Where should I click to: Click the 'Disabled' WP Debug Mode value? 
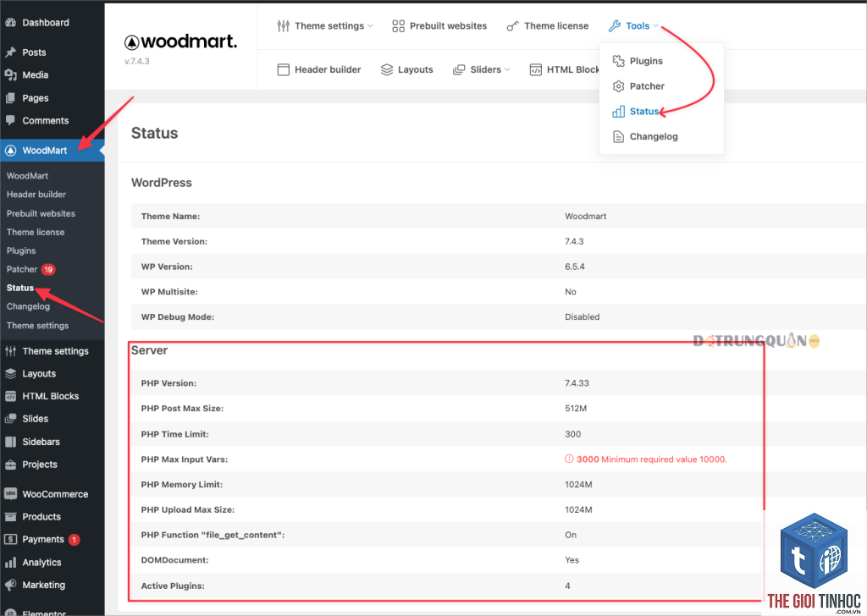click(x=583, y=316)
